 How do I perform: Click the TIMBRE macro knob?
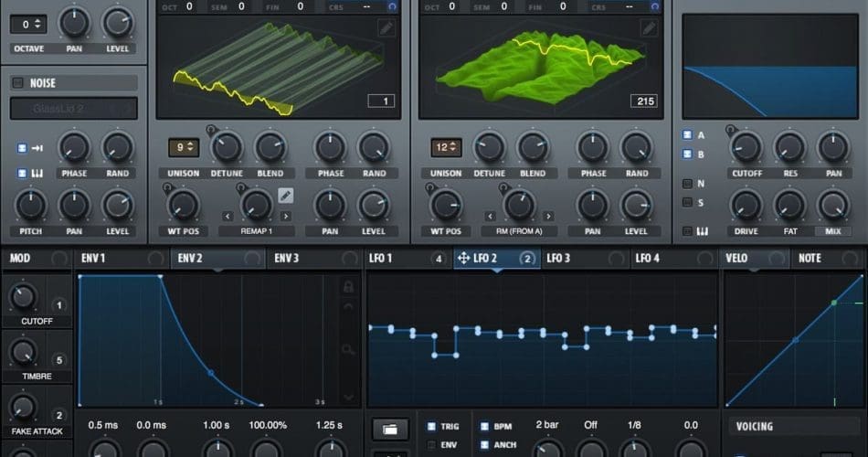23,352
